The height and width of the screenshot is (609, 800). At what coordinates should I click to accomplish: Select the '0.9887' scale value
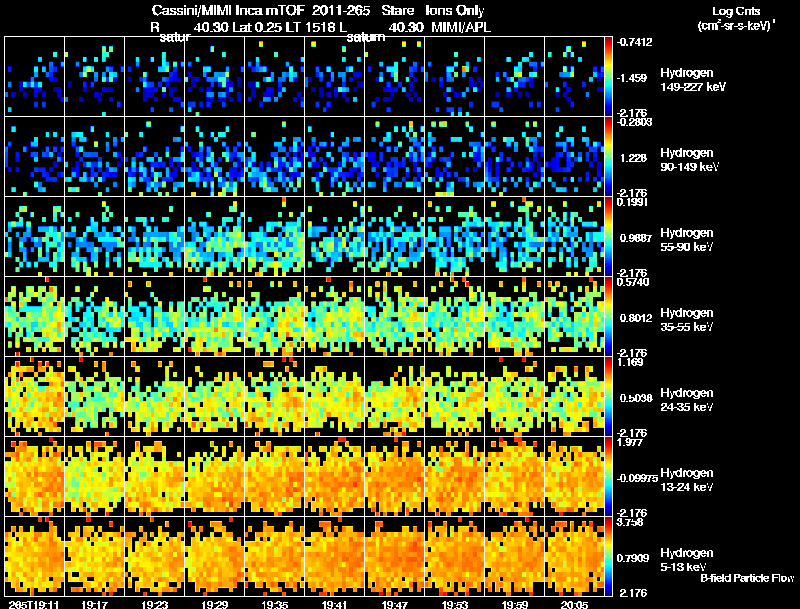coord(635,238)
